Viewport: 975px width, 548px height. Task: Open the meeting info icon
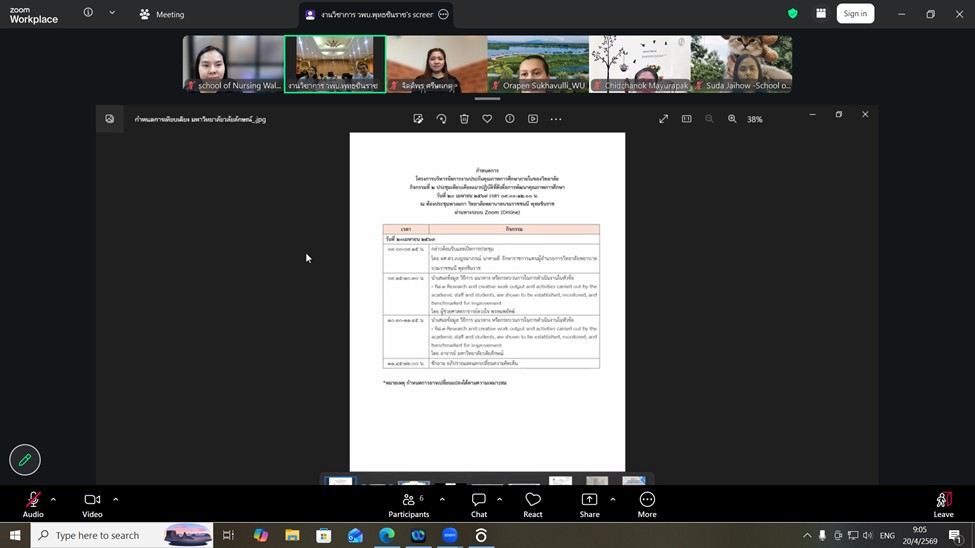(x=88, y=13)
